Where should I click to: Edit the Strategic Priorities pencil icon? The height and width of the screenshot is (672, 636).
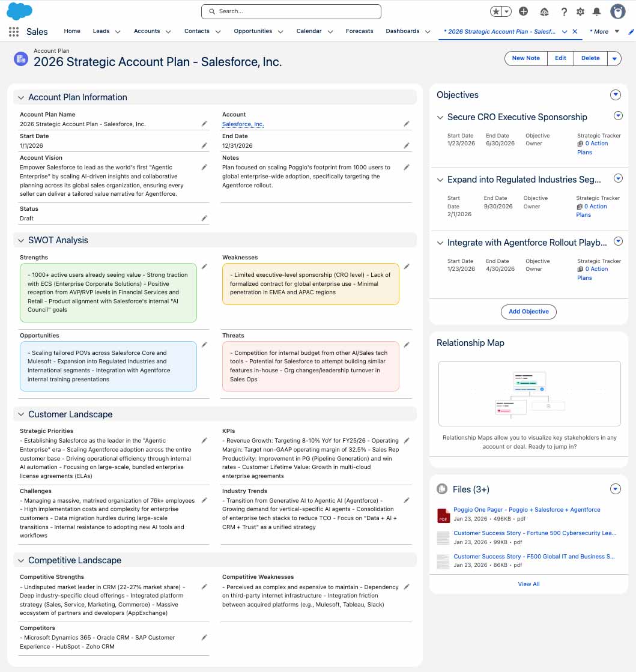204,441
